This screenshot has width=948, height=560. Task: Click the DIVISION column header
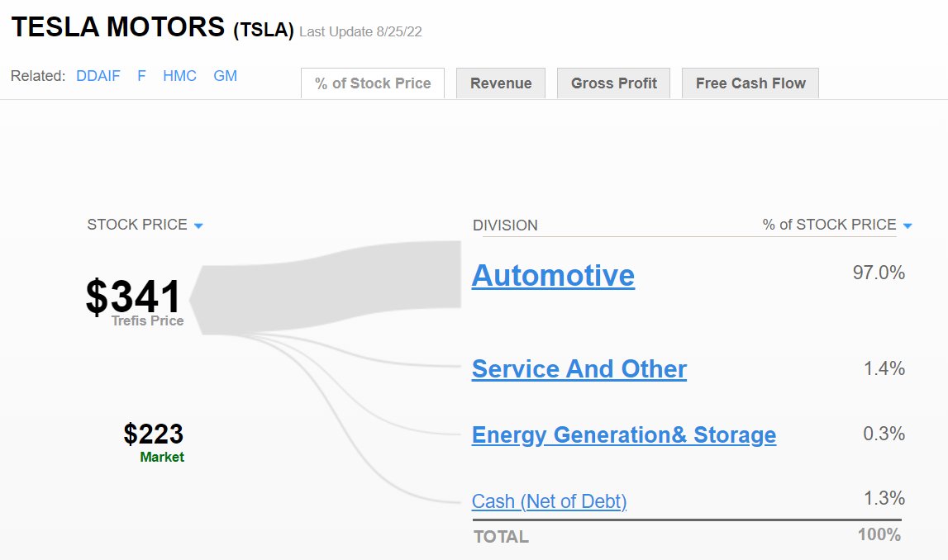point(505,225)
